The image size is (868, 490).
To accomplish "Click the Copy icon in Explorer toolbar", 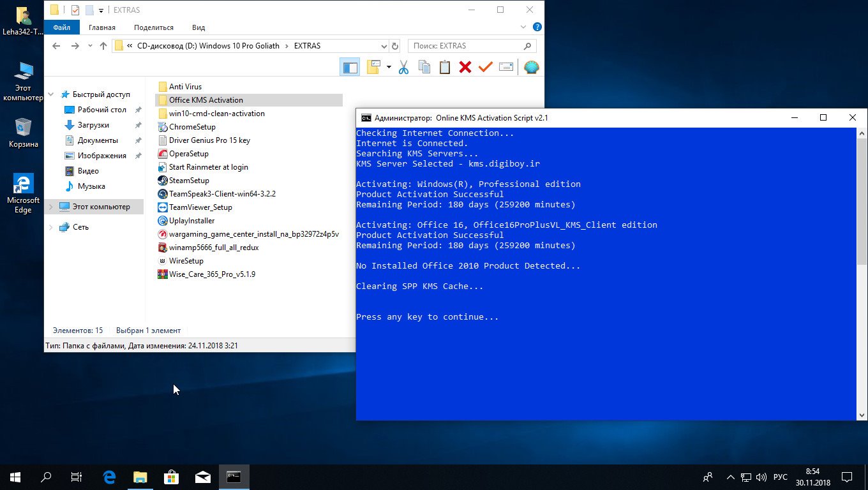I will point(424,67).
